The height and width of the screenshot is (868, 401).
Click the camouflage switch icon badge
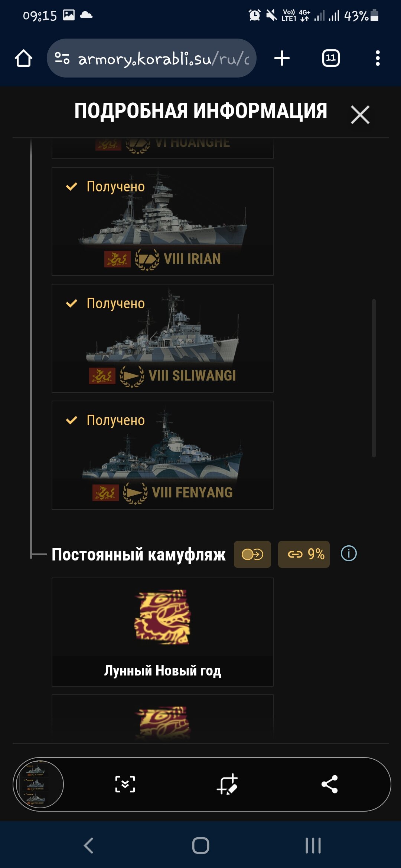pyautogui.click(x=252, y=554)
